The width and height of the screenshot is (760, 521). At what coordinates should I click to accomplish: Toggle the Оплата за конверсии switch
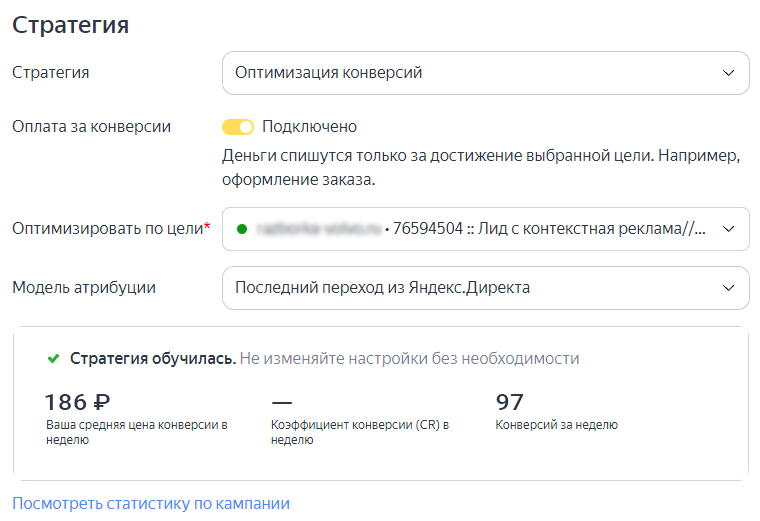point(238,127)
